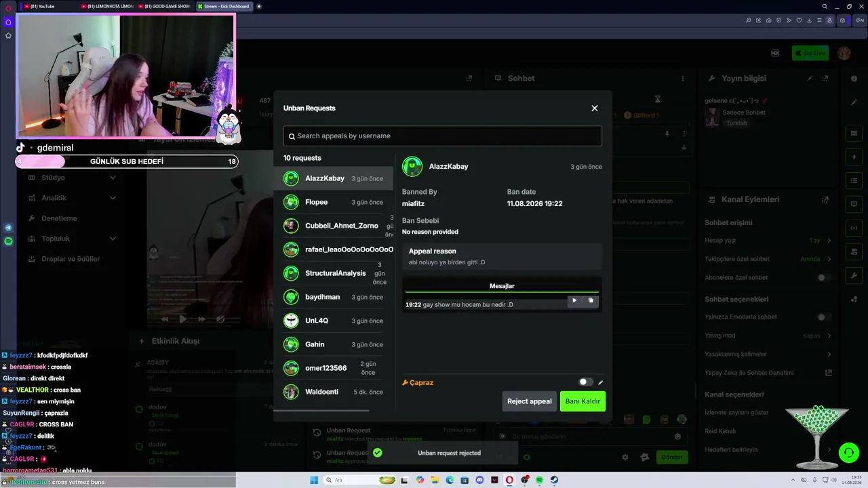The width and height of the screenshot is (868, 488).
Task: Edit Yayın bilgisi with pencil icon
Action: click(x=810, y=79)
